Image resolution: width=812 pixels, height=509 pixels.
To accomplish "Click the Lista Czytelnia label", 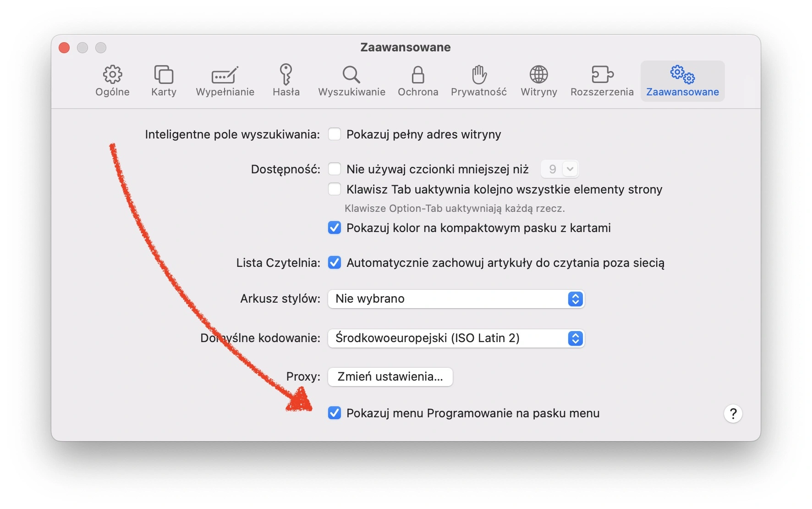I will coord(278,263).
